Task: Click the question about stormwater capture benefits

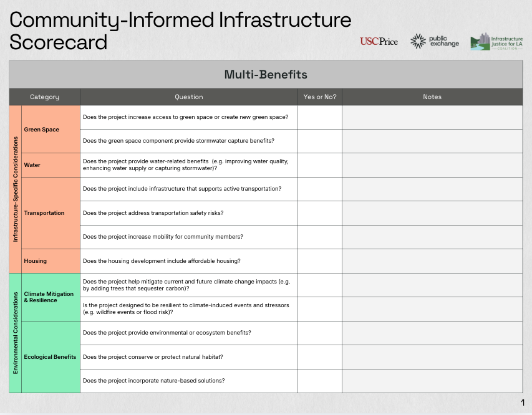Action: tap(178, 141)
